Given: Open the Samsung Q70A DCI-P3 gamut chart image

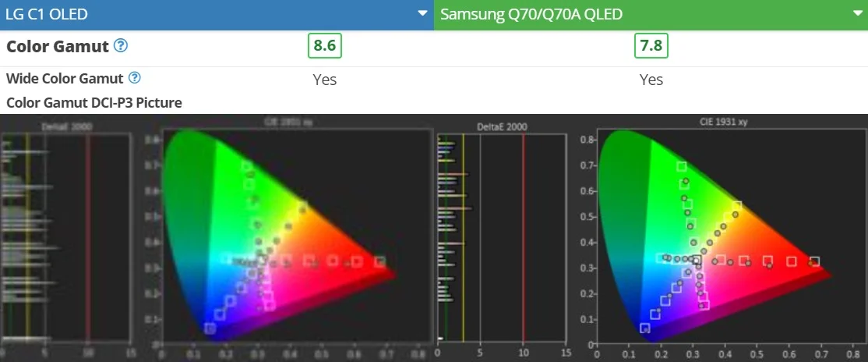Looking at the screenshot, I should pyautogui.click(x=651, y=238).
